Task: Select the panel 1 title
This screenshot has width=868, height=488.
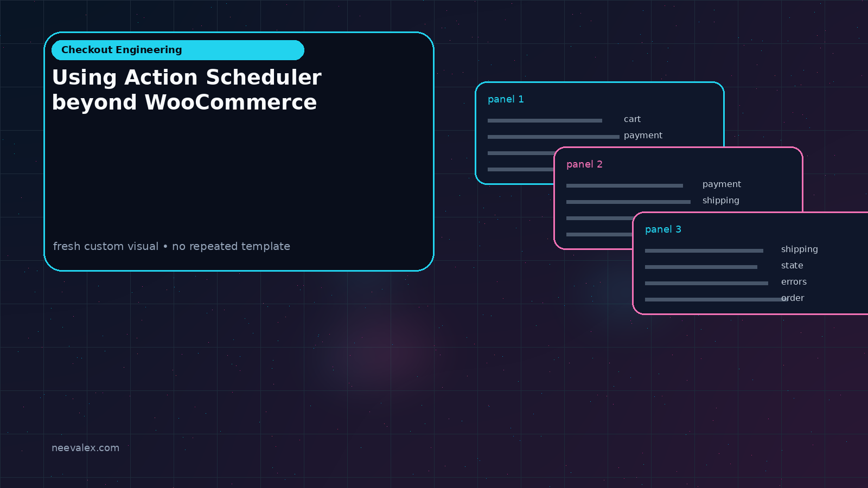Action: click(x=506, y=99)
